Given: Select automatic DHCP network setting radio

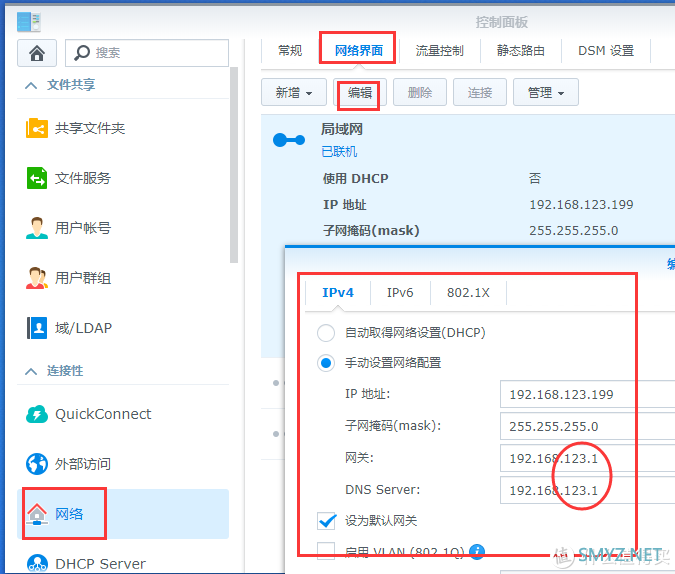Looking at the screenshot, I should (326, 333).
